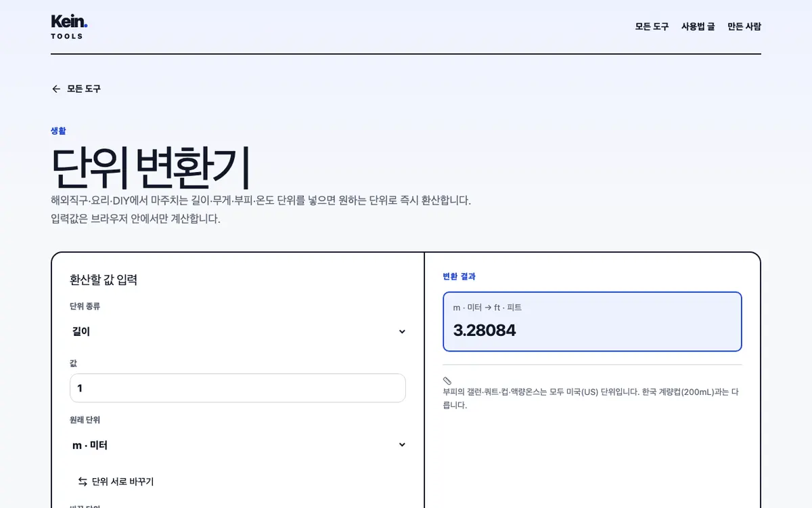This screenshot has height=508, width=812.
Task: Click the note about 미국(US) 단위 gallons
Action: [591, 398]
